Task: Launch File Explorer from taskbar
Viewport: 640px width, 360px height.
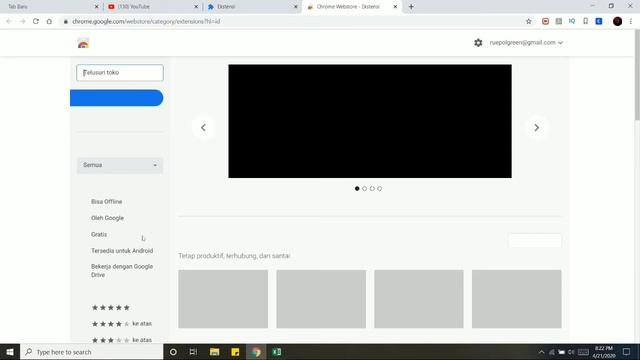Action: coord(215,352)
